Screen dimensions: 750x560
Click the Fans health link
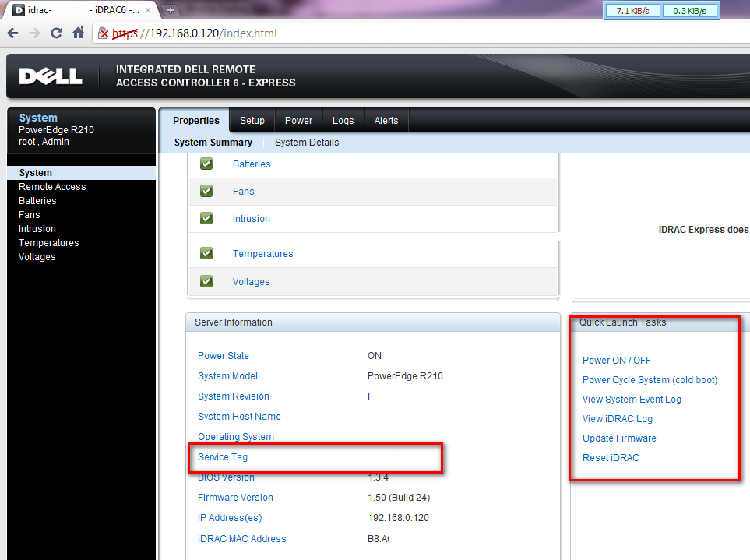pos(244,192)
